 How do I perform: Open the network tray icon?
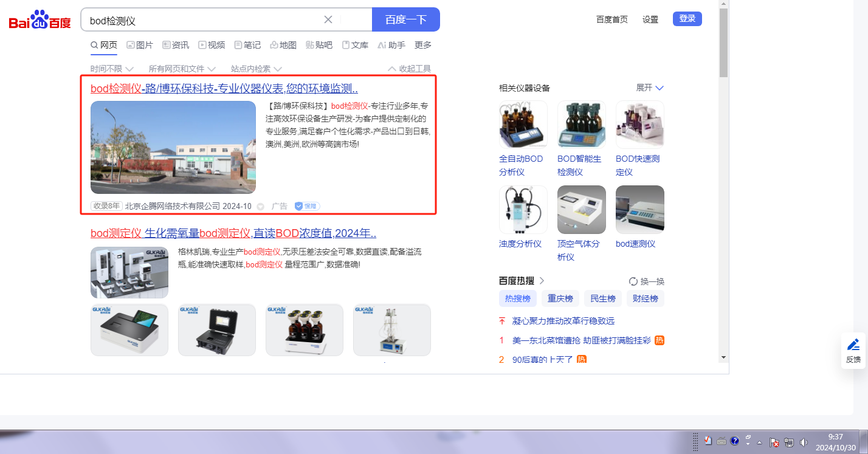789,442
